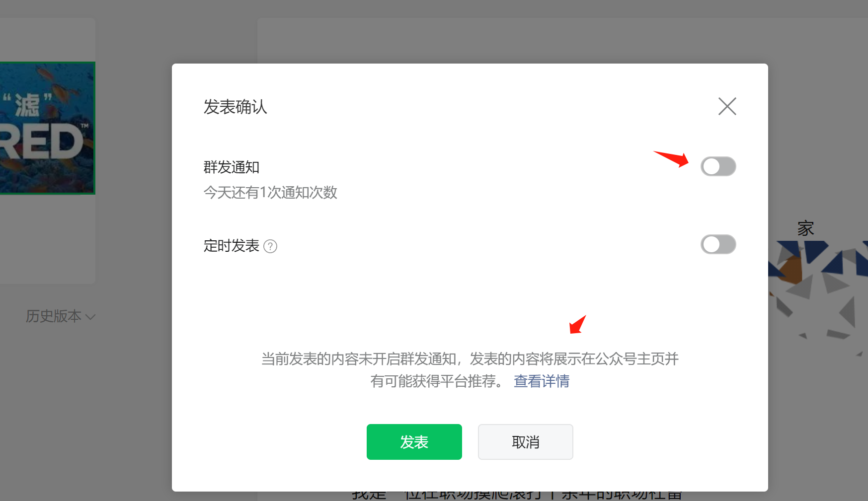Close the 发表确认 dialog with X
Viewport: 868px width, 501px height.
point(727,106)
